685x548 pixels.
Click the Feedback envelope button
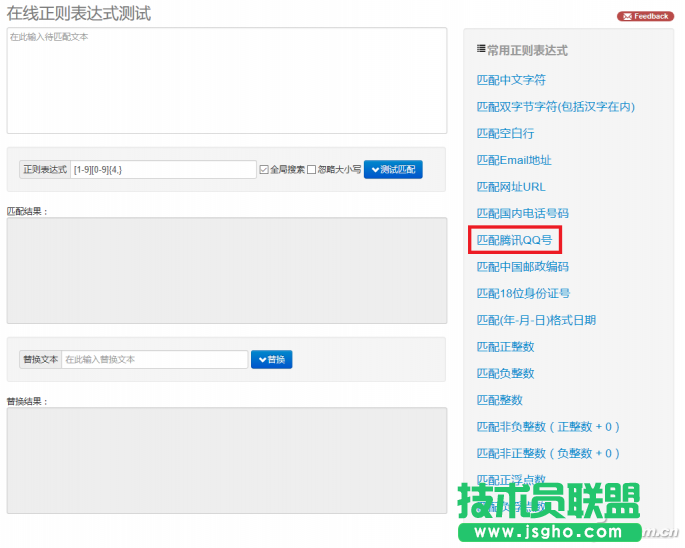click(x=645, y=16)
